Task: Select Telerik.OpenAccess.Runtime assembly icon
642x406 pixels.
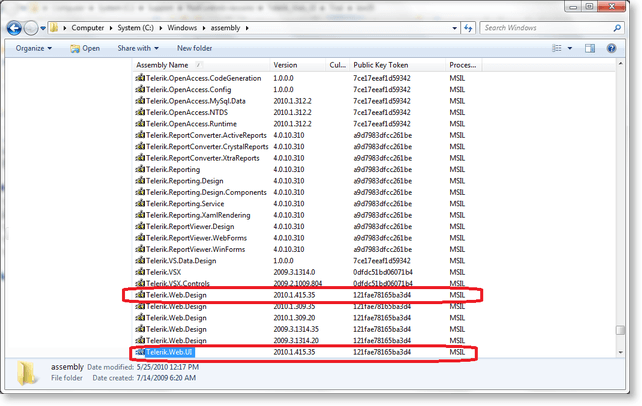Action: click(140, 124)
